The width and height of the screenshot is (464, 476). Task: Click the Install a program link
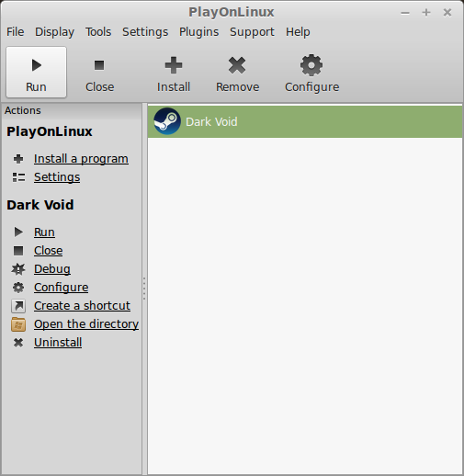click(81, 159)
